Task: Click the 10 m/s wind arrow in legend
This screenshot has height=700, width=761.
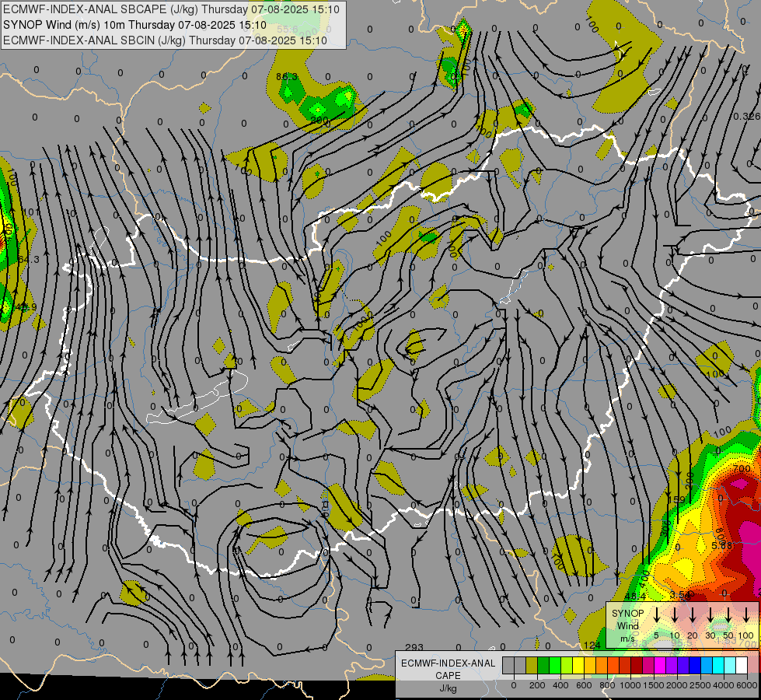Action: pos(675,615)
